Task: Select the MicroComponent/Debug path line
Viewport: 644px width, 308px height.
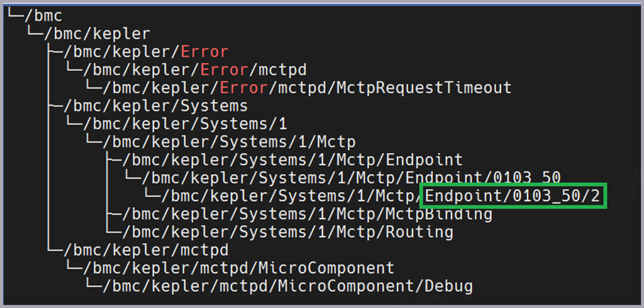Action: pyautogui.click(x=288, y=286)
